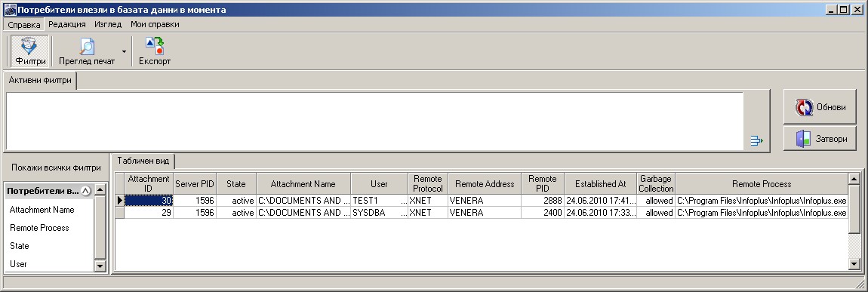The height and width of the screenshot is (292, 868).
Task: Click inside the active filters text area
Action: [x=374, y=121]
